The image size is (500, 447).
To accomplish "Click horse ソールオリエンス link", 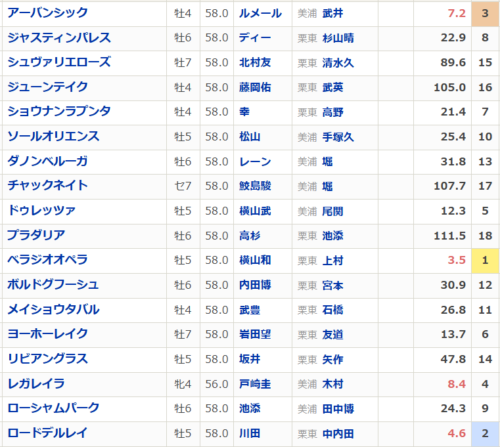I will click(53, 136).
